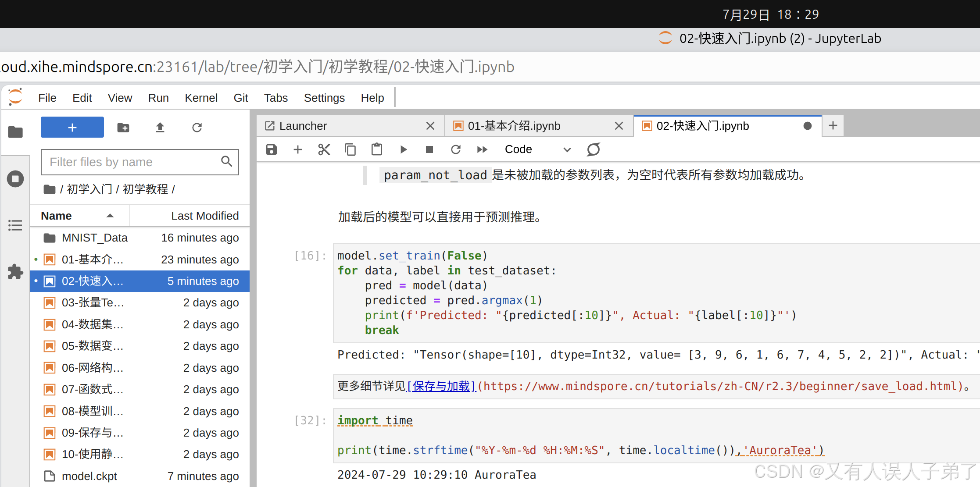Viewport: 980px width, 487px height.
Task: Click the blue new launcher plus button
Action: (72, 128)
